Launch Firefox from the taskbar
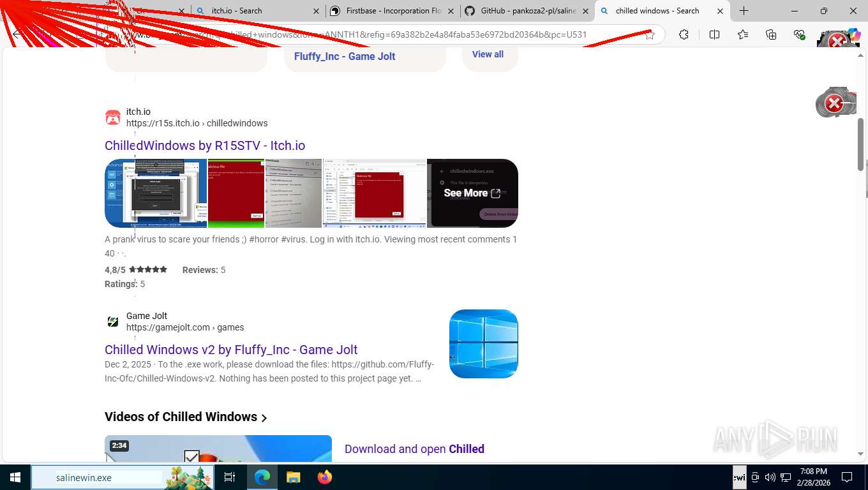868x490 pixels. (x=324, y=477)
